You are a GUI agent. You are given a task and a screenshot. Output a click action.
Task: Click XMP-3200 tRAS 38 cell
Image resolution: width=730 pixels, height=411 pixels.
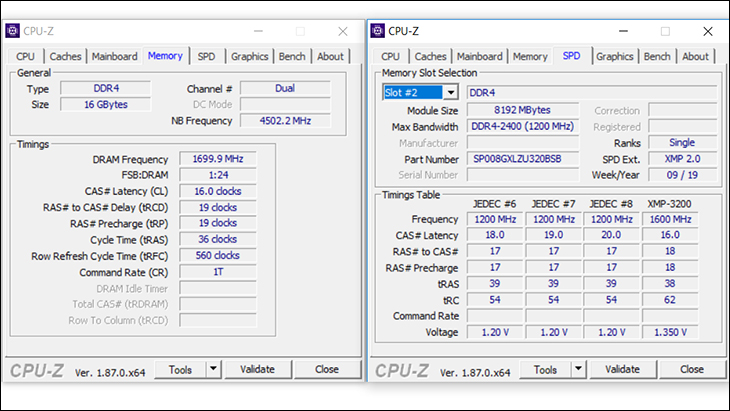click(x=670, y=283)
